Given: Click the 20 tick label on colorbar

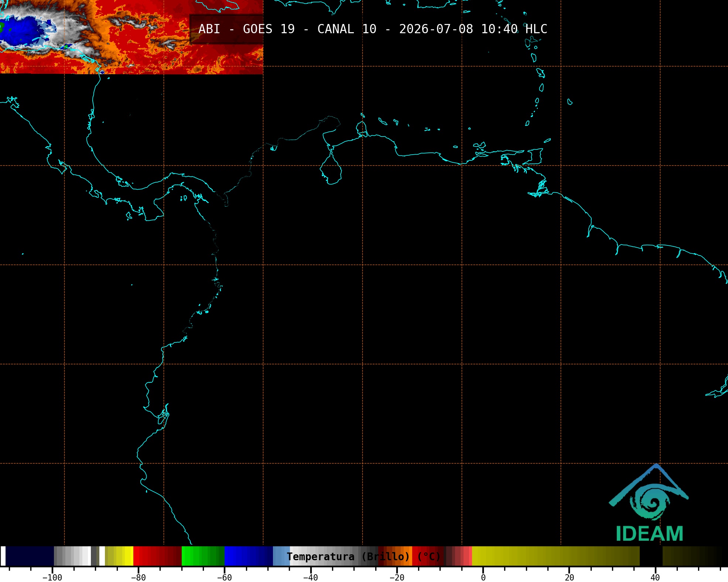Looking at the screenshot, I should coord(569,578).
